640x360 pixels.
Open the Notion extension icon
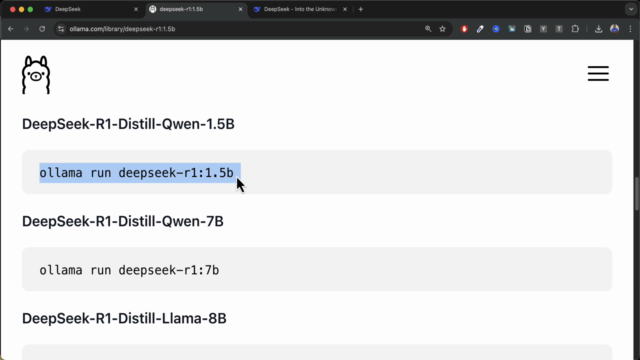pos(527,29)
